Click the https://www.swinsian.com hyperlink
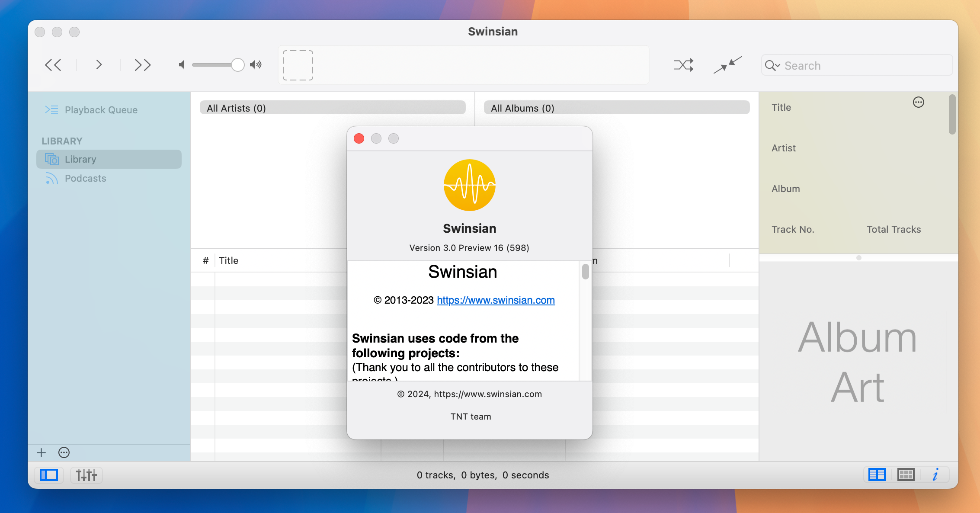The height and width of the screenshot is (513, 980). [496, 300]
